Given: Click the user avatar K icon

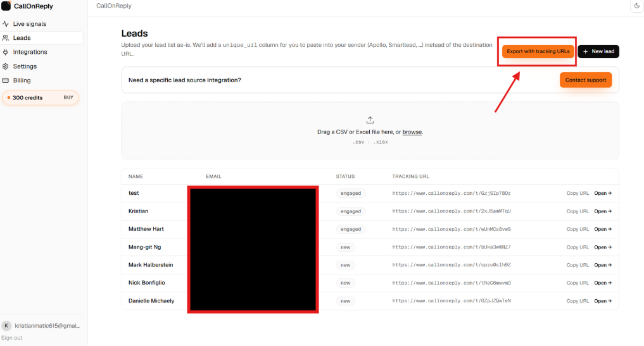Looking at the screenshot, I should point(6,326).
